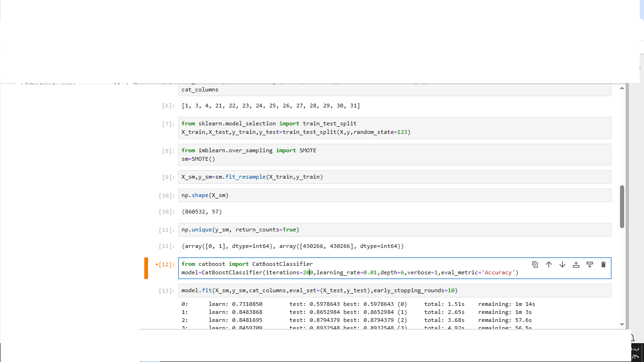Image resolution: width=644 pixels, height=362 pixels.
Task: Click the [6]: output prompt
Action: click(x=168, y=106)
